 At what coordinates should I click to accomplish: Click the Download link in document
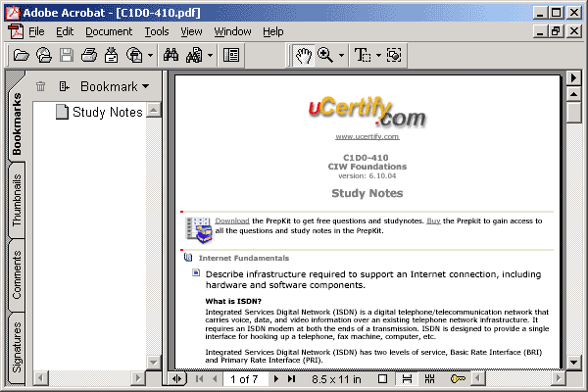[232, 220]
